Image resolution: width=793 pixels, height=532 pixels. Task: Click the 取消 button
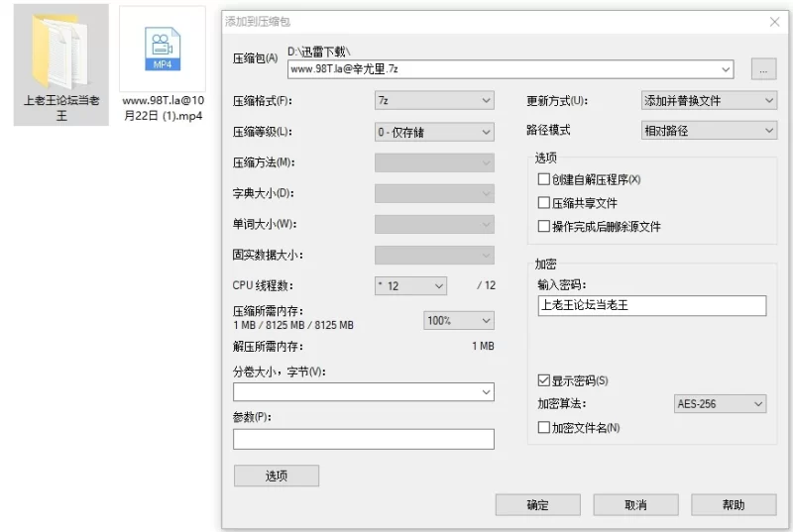pos(635,505)
